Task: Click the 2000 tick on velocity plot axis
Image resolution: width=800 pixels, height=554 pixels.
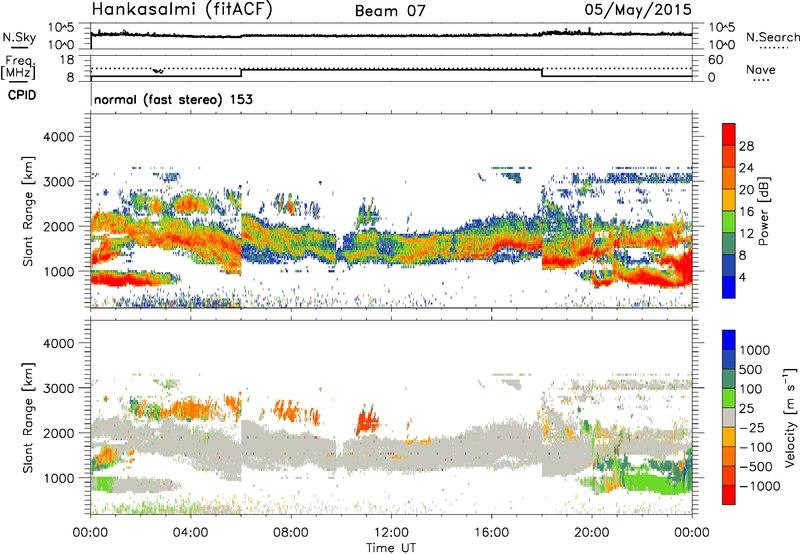Action: click(59, 433)
